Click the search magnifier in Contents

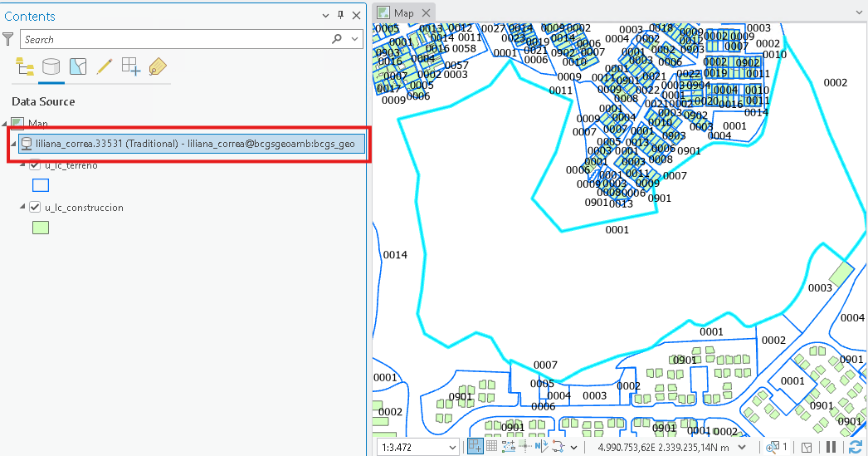337,39
